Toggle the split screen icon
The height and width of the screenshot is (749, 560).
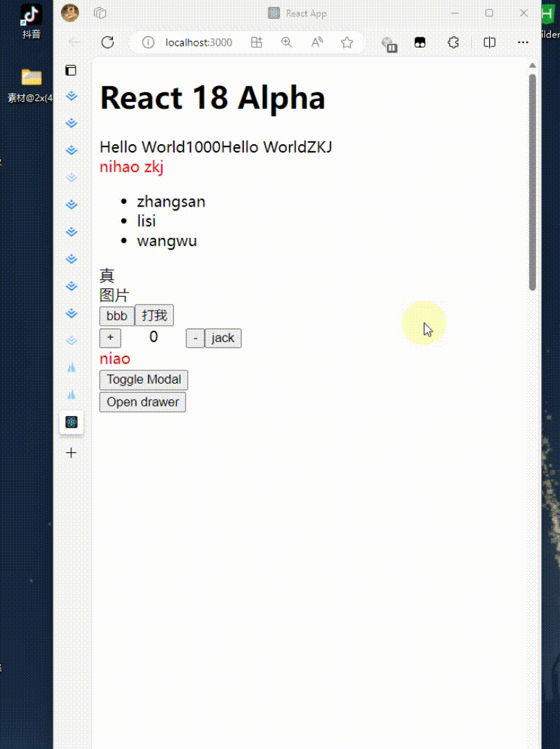tap(489, 42)
